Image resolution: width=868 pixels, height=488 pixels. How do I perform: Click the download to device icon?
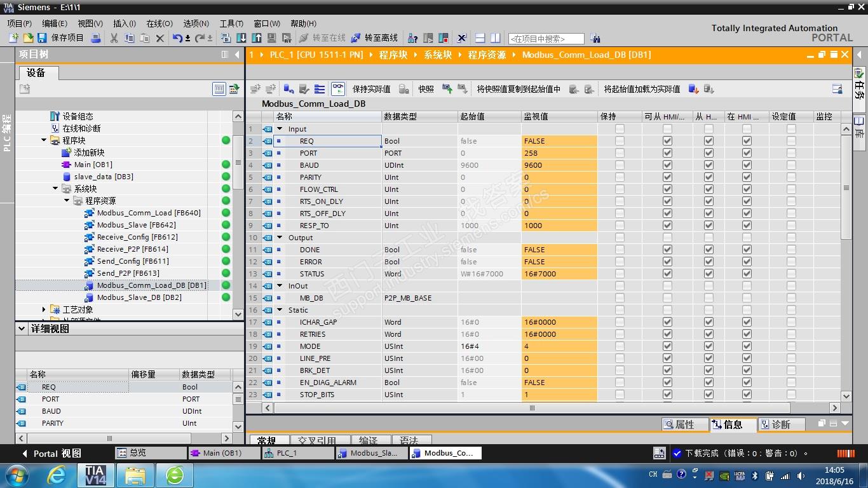click(241, 38)
